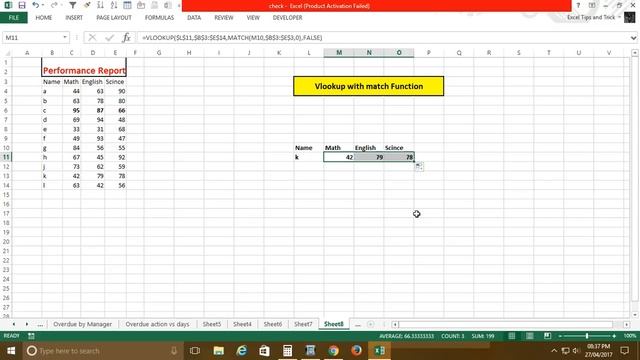Click the 100% zoom level
The image size is (640, 360).
(x=630, y=336)
